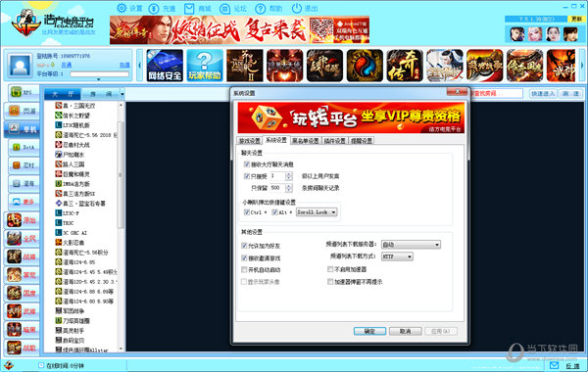
Task: Toggle the 只接受 level checkbox
Action: click(247, 176)
